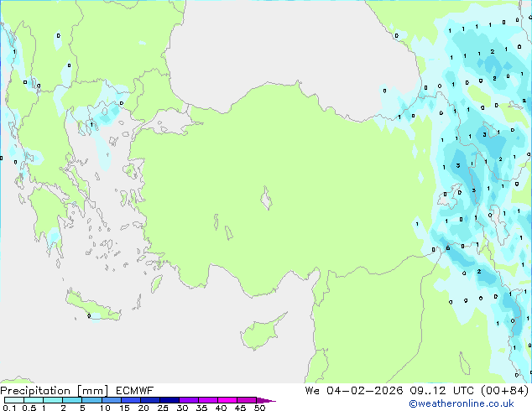The height and width of the screenshot is (411, 532).
Task: Click the 'We' weekday label
Action: point(312,391)
